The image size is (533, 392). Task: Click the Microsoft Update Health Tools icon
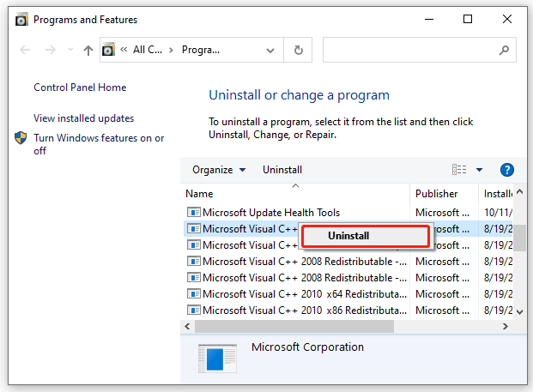194,213
